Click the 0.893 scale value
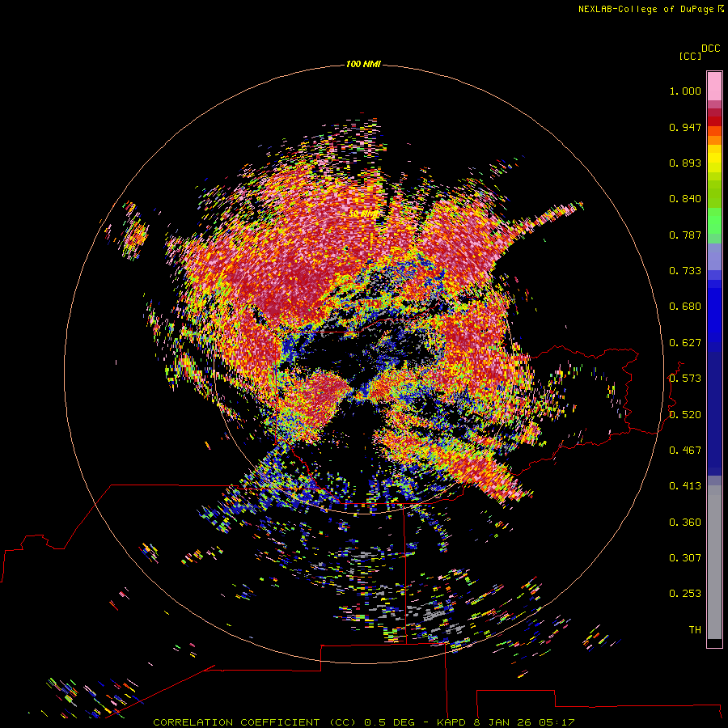The width and height of the screenshot is (728, 728). pos(685,163)
